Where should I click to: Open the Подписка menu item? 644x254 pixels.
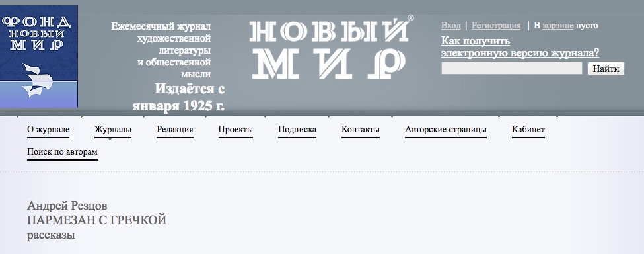(297, 130)
